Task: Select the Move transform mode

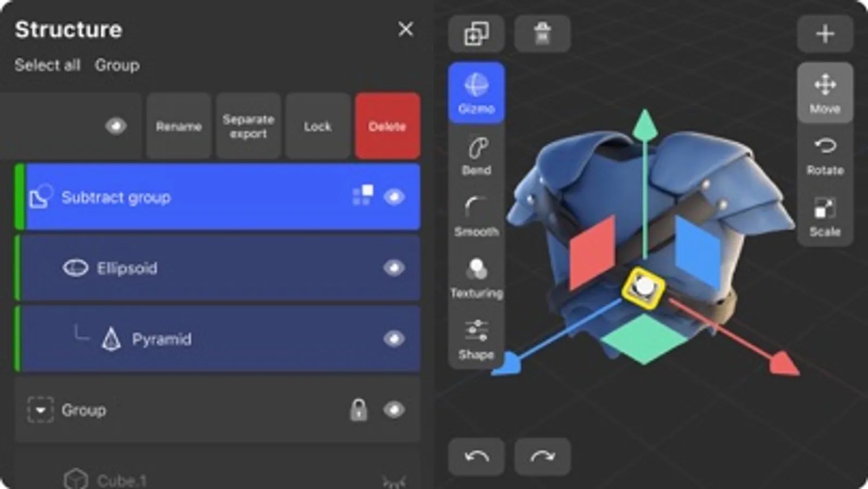Action: 825,93
